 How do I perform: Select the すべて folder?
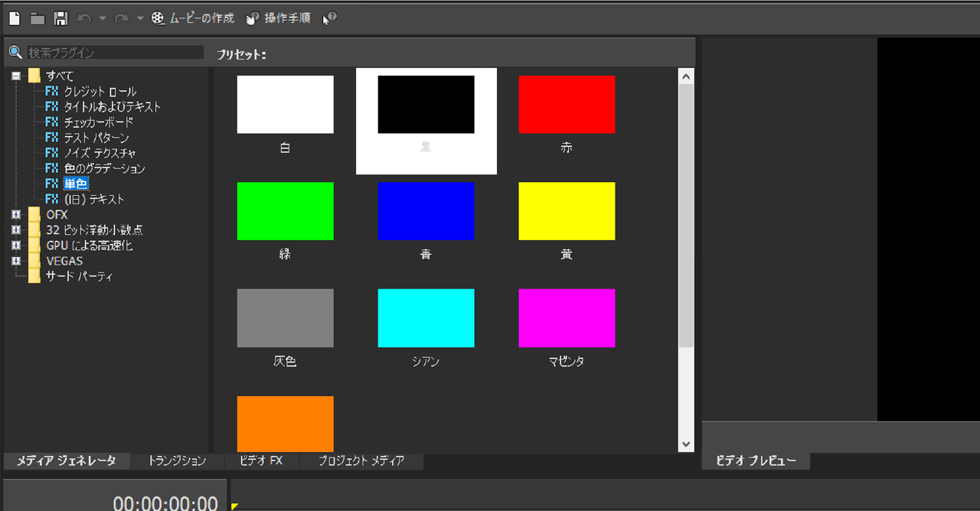coord(60,76)
